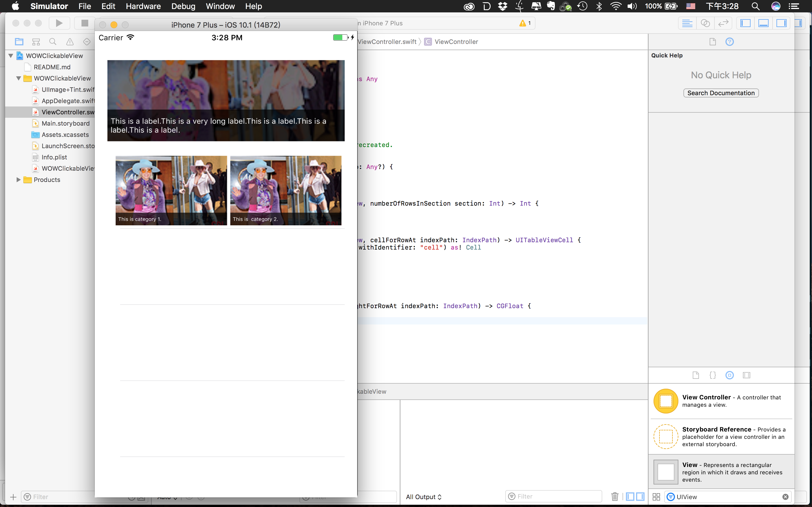Tap the category 2 image in simulator
The image size is (812, 507).
click(x=286, y=190)
